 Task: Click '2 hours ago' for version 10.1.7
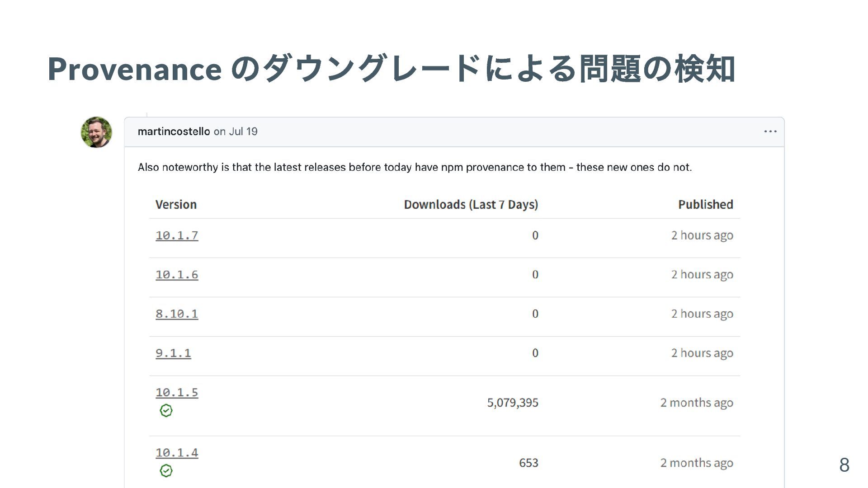[x=702, y=235]
